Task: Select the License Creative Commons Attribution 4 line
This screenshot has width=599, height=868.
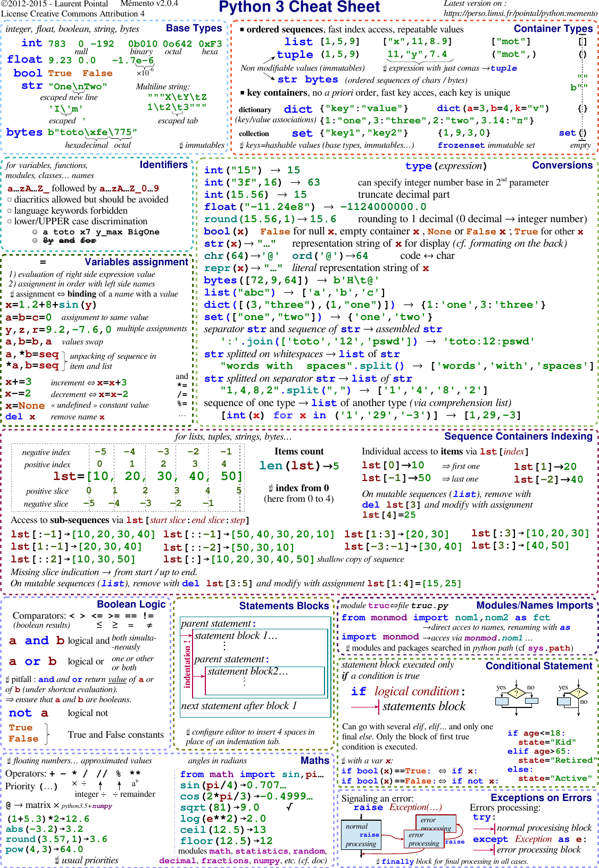Action: pos(72,13)
